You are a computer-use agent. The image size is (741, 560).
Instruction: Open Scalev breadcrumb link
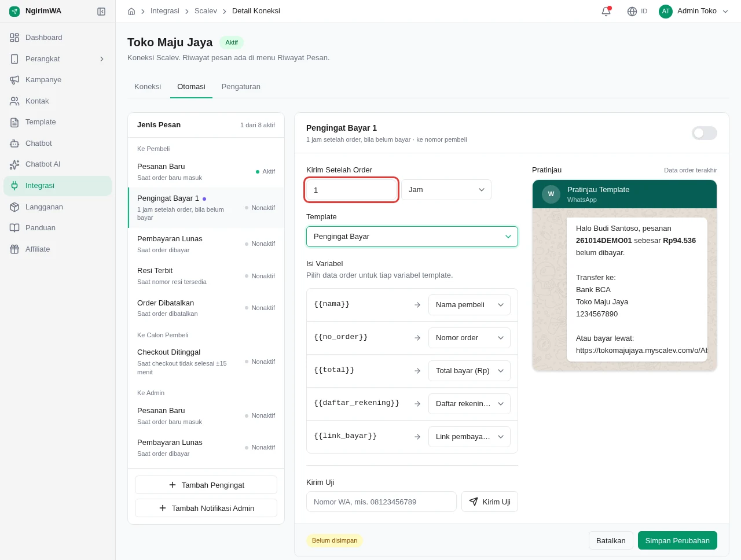click(206, 11)
